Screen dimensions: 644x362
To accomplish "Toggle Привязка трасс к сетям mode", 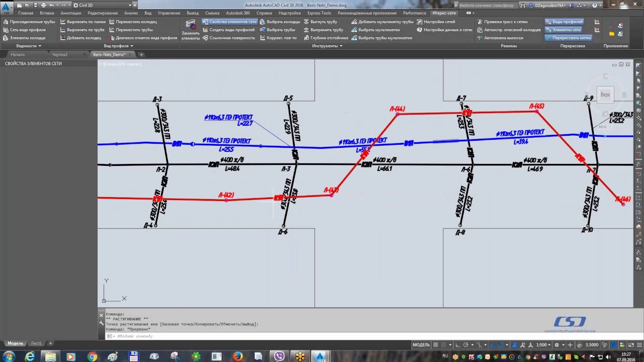I will coord(502,22).
